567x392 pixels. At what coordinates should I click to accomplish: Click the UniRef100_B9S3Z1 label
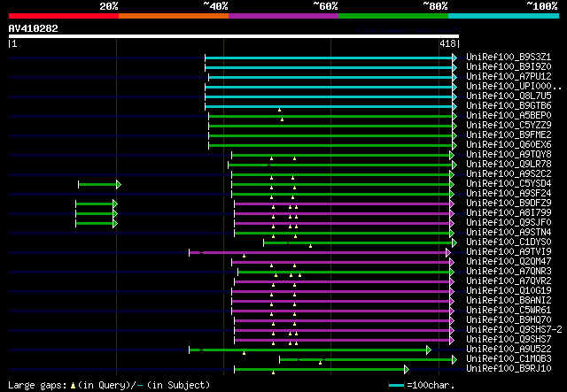509,58
